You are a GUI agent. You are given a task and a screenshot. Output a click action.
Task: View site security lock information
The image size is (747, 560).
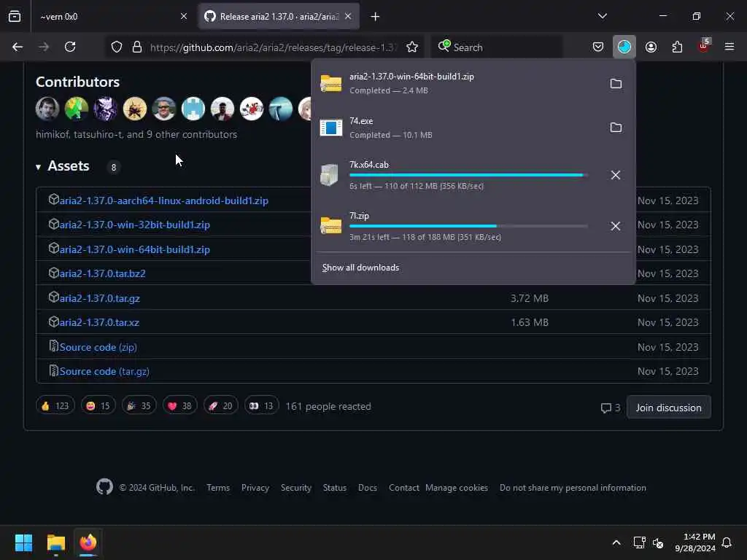(137, 47)
